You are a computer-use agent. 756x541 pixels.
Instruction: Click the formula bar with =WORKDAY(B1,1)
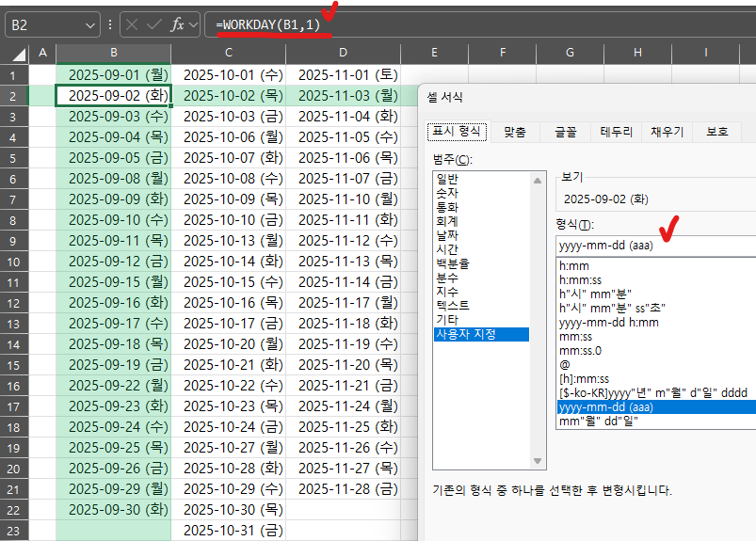pyautogui.click(x=480, y=25)
